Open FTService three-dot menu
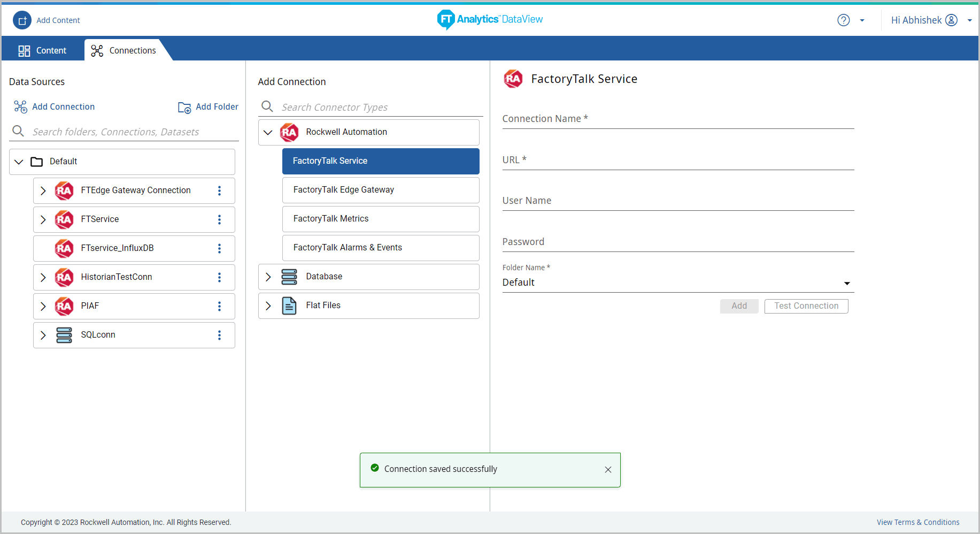 pyautogui.click(x=219, y=219)
